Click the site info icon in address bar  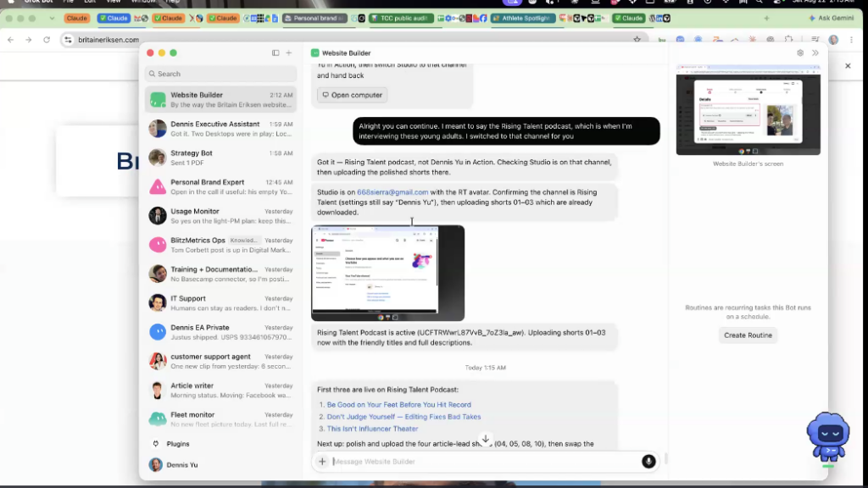tap(68, 40)
